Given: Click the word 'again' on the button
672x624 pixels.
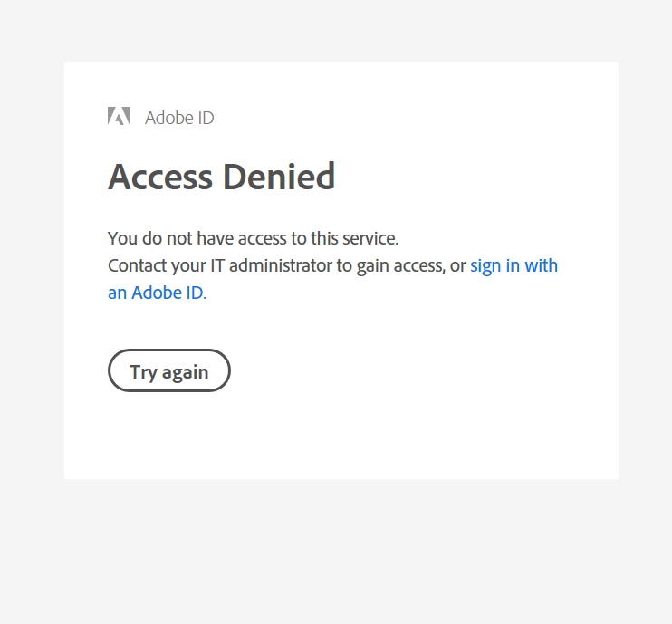Looking at the screenshot, I should (x=185, y=372).
